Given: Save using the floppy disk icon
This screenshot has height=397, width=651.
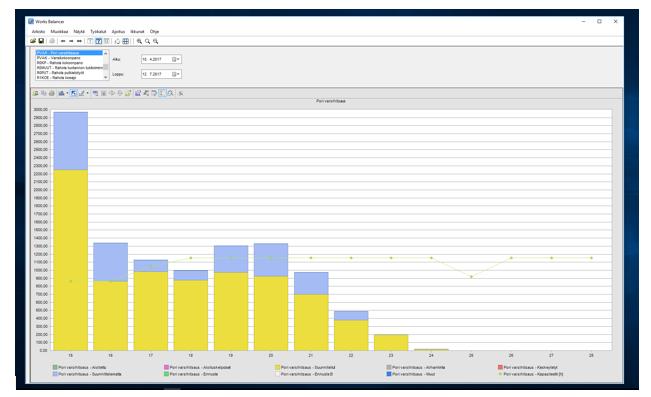Looking at the screenshot, I should coord(41,41).
